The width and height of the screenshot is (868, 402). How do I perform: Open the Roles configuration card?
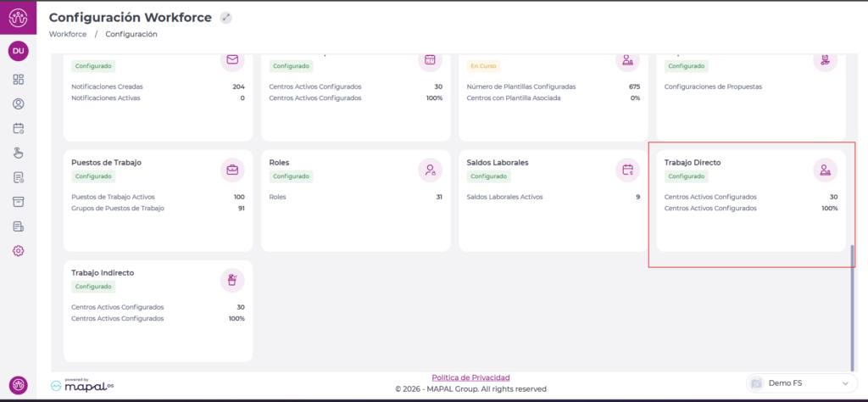pos(355,200)
